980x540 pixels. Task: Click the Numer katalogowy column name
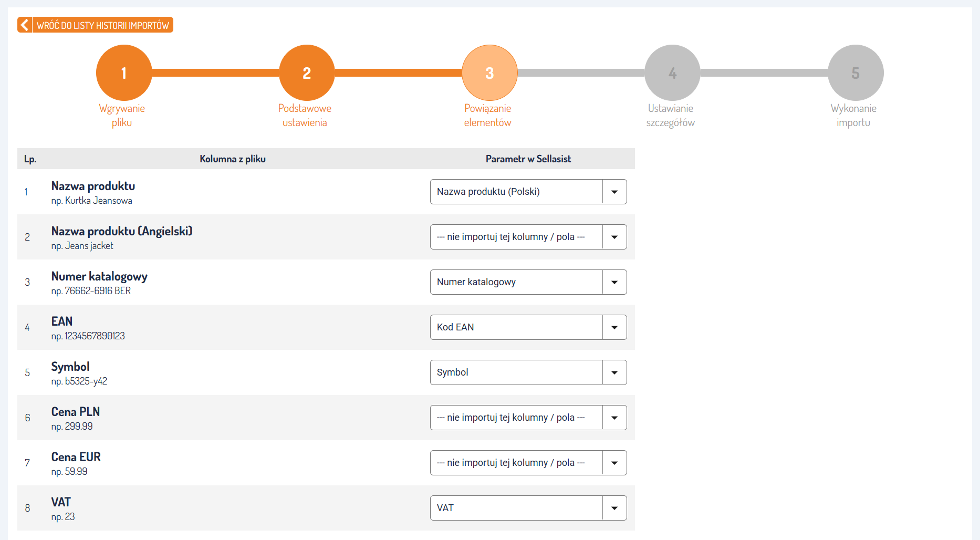pos(99,276)
